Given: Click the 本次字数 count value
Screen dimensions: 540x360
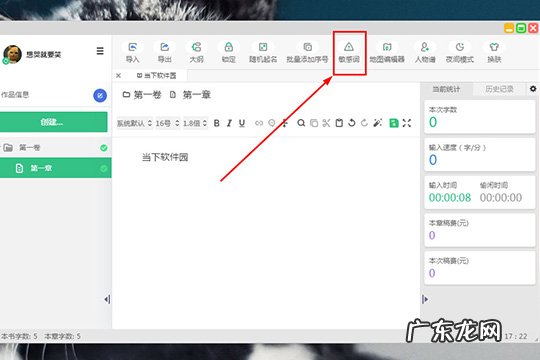Looking at the screenshot, I should tap(433, 122).
